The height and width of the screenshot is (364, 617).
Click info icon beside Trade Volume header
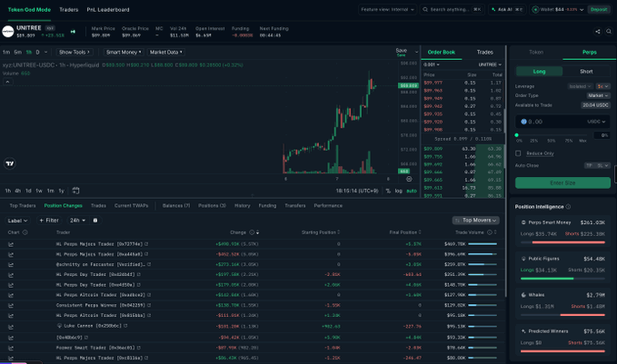click(x=490, y=232)
